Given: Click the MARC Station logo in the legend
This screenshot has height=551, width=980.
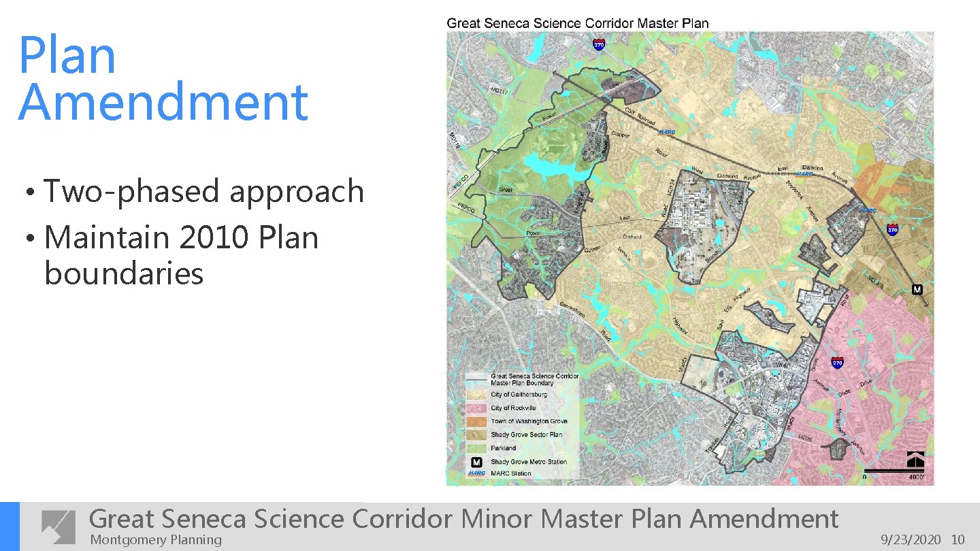Looking at the screenshot, I should click(x=476, y=473).
